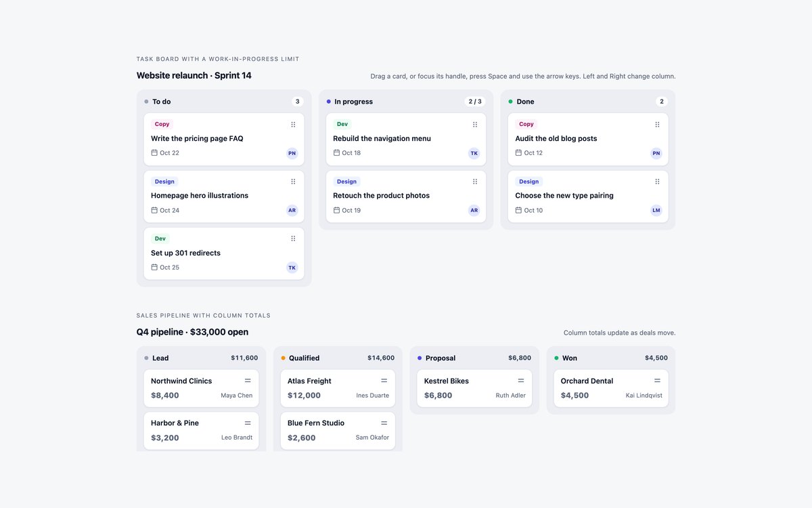Click PN avatar on pricing page FAQ card

point(292,153)
